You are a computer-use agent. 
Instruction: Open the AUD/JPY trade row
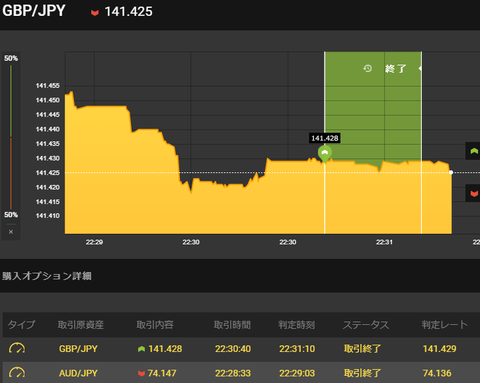pos(241,373)
